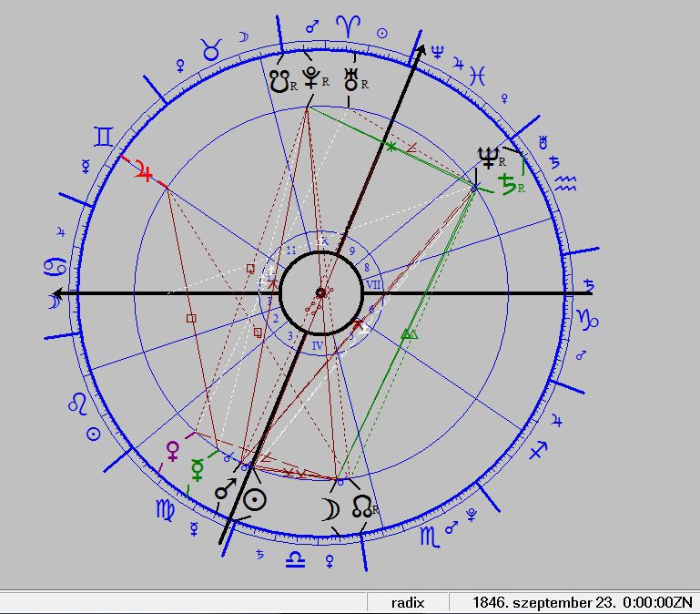
Task: Select the crescent Moon planet glyph
Action: click(330, 508)
